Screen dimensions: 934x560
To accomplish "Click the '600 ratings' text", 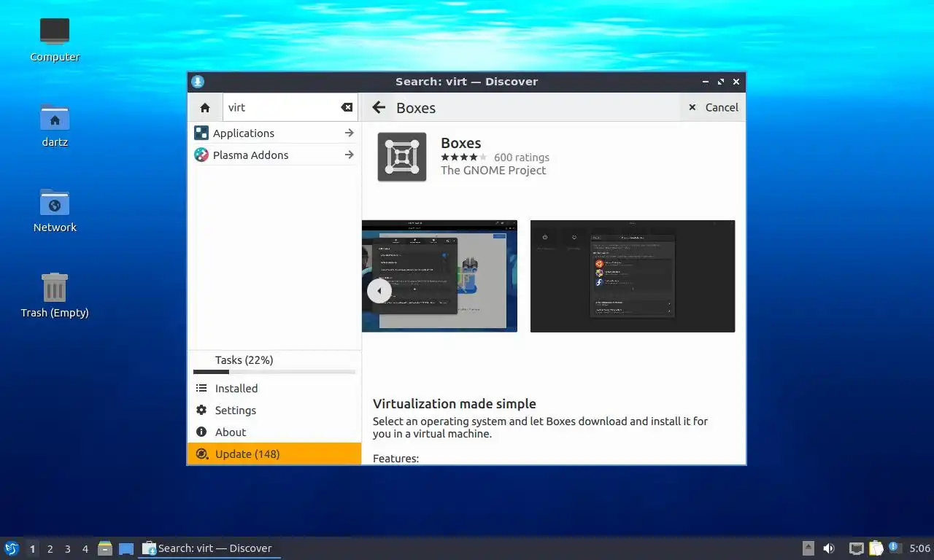I will click(521, 157).
